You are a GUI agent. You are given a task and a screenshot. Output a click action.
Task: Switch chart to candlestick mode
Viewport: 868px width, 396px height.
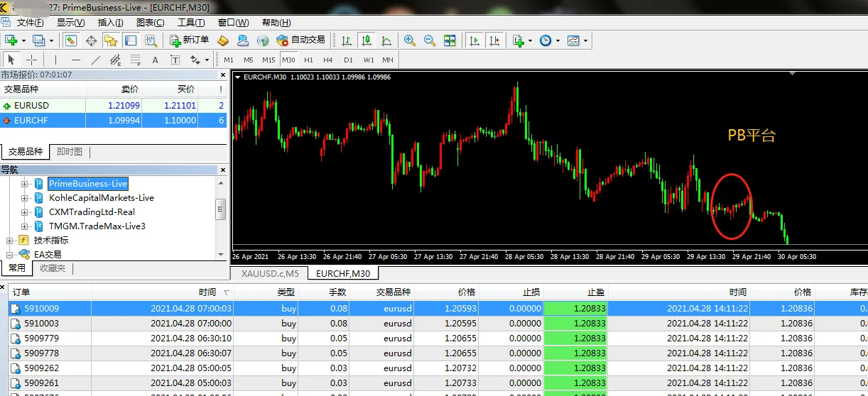(x=366, y=40)
